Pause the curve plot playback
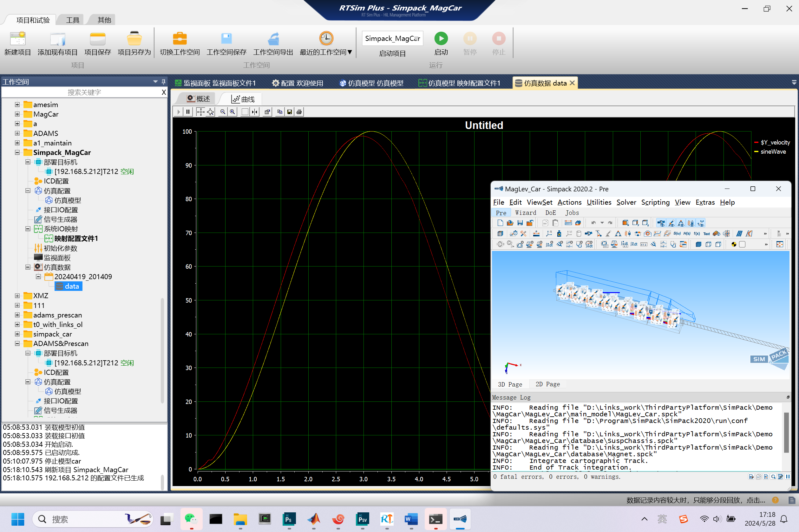The width and height of the screenshot is (799, 532). pos(188,112)
